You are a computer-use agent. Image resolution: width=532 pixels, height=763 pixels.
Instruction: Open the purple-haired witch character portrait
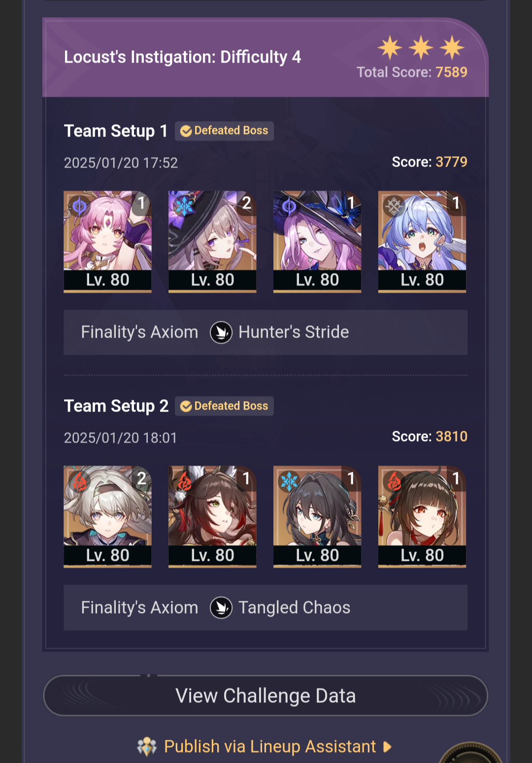coord(317,242)
